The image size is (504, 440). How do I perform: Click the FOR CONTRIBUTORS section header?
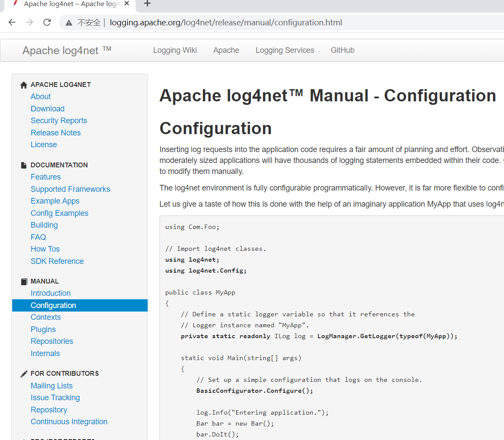pos(65,374)
